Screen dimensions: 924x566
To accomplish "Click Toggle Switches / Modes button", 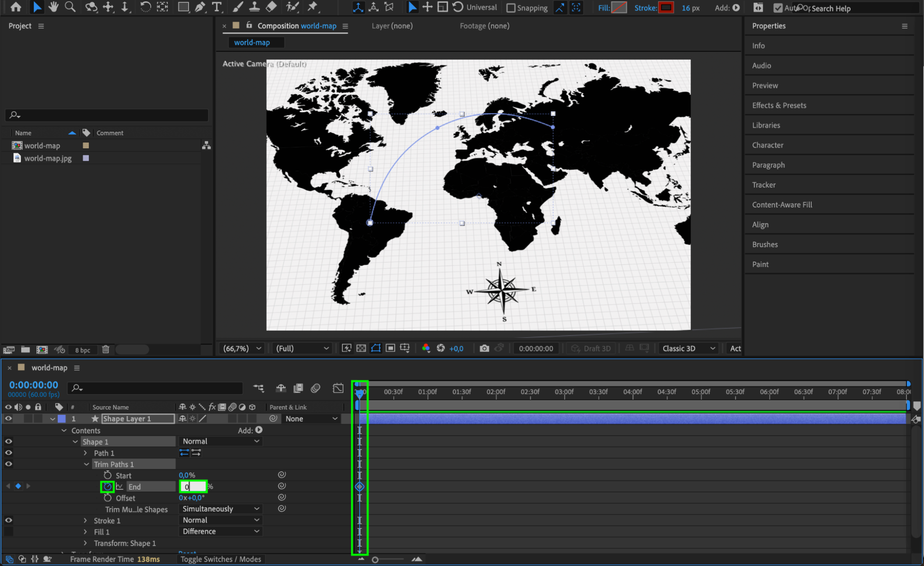I will point(220,559).
